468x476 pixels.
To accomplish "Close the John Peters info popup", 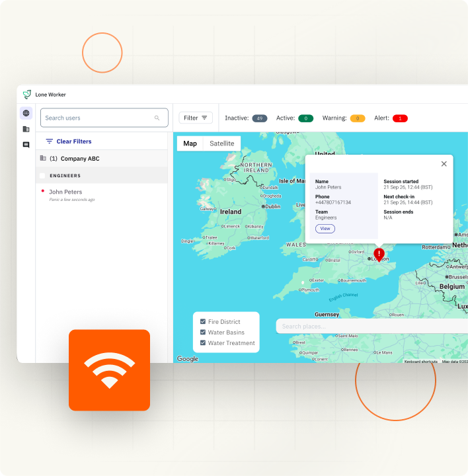I will pos(444,164).
